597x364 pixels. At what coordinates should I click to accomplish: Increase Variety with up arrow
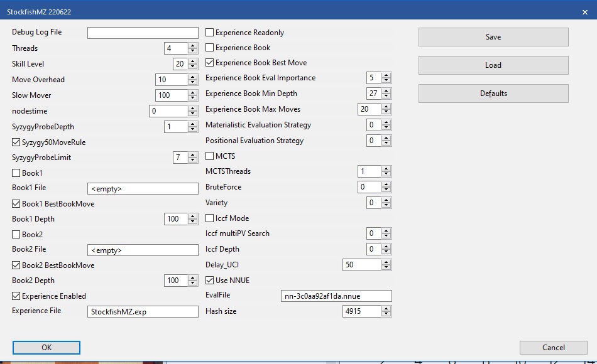click(386, 200)
